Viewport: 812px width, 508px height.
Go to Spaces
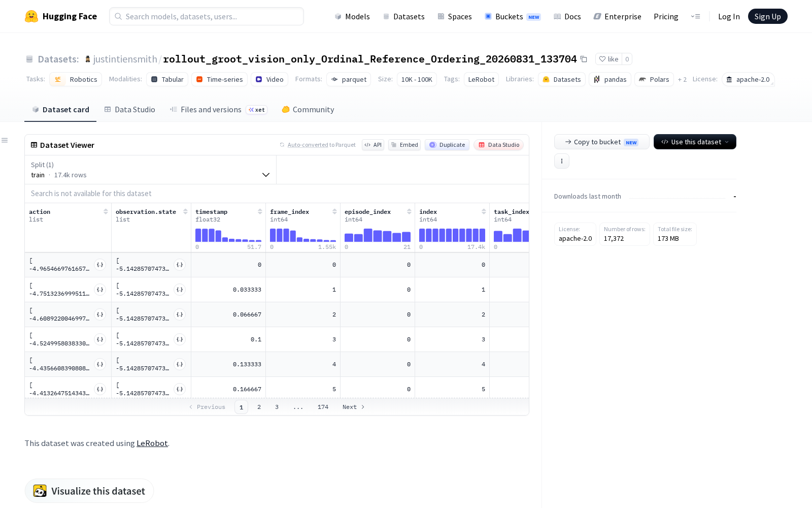pos(455,16)
